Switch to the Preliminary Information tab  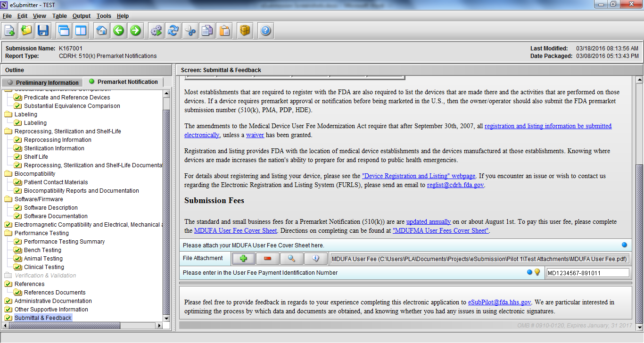click(x=43, y=82)
